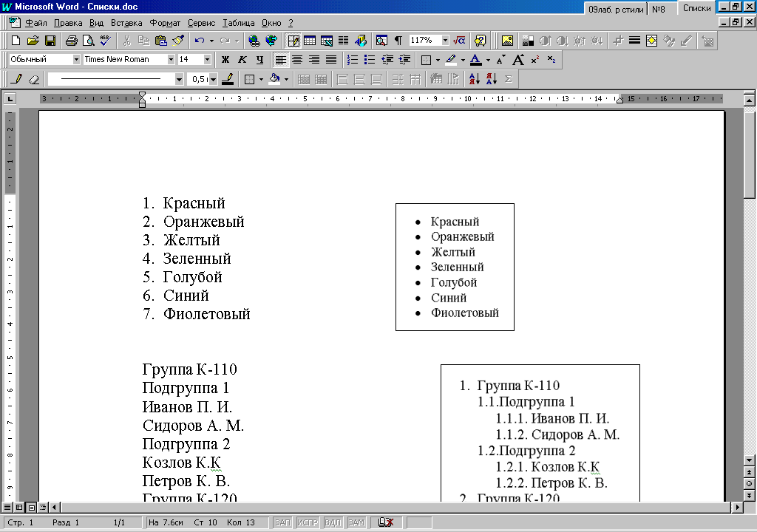Toggle bold formatting with Ж button
This screenshot has width=757, height=532.
(225, 59)
